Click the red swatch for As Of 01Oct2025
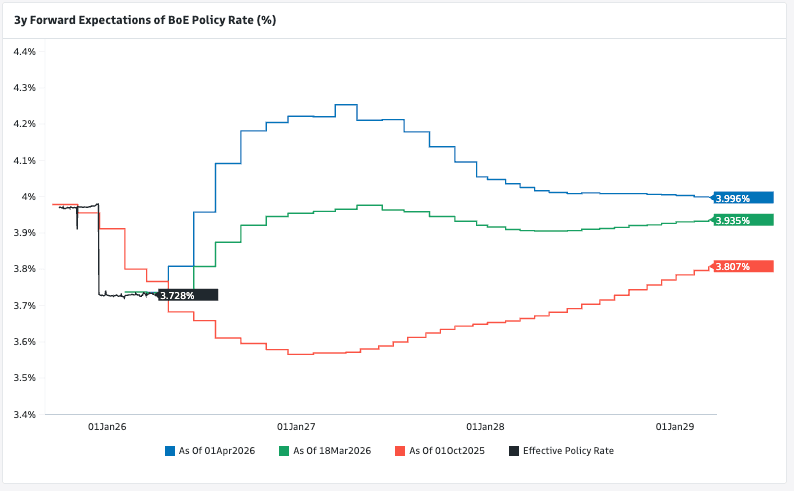The image size is (794, 491). tap(401, 451)
